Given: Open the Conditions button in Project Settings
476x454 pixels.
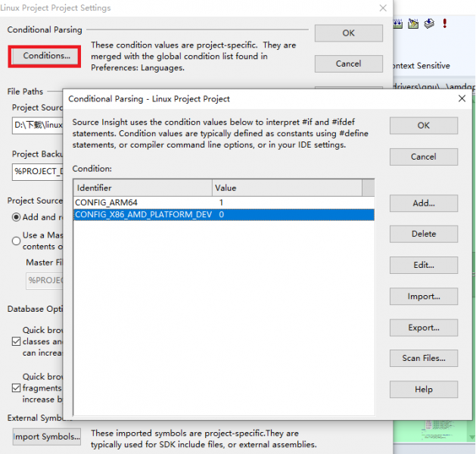Looking at the screenshot, I should click(x=45, y=56).
